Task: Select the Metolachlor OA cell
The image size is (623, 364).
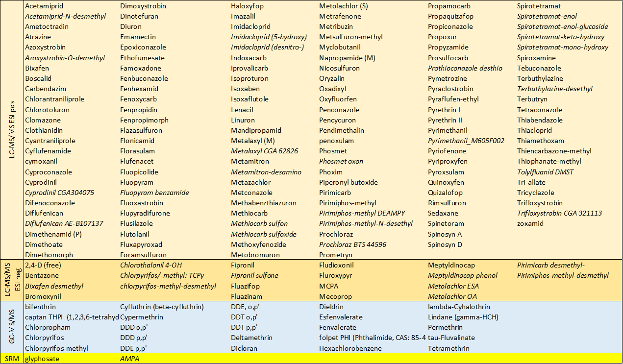Action: tap(452, 296)
